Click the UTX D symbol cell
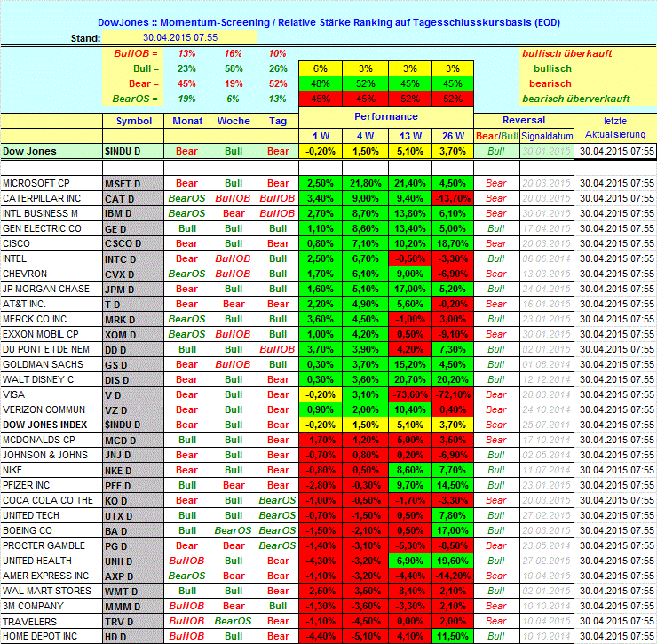This screenshot has width=657, height=644. (x=133, y=516)
